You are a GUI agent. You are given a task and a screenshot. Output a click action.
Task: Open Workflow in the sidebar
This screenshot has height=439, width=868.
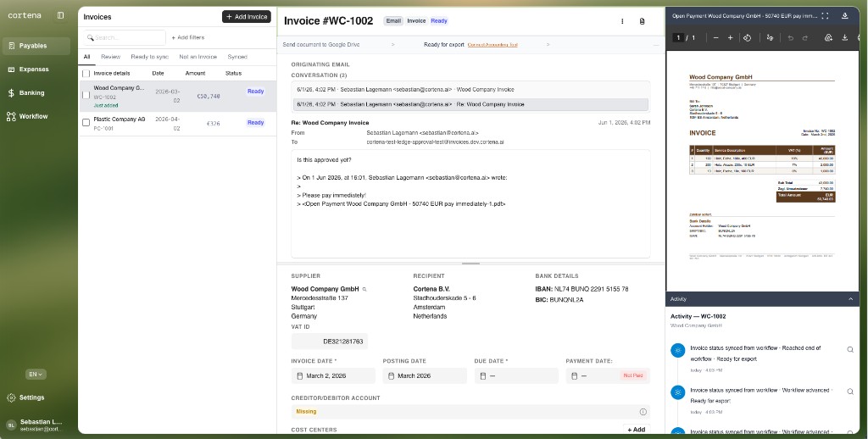pyautogui.click(x=36, y=116)
